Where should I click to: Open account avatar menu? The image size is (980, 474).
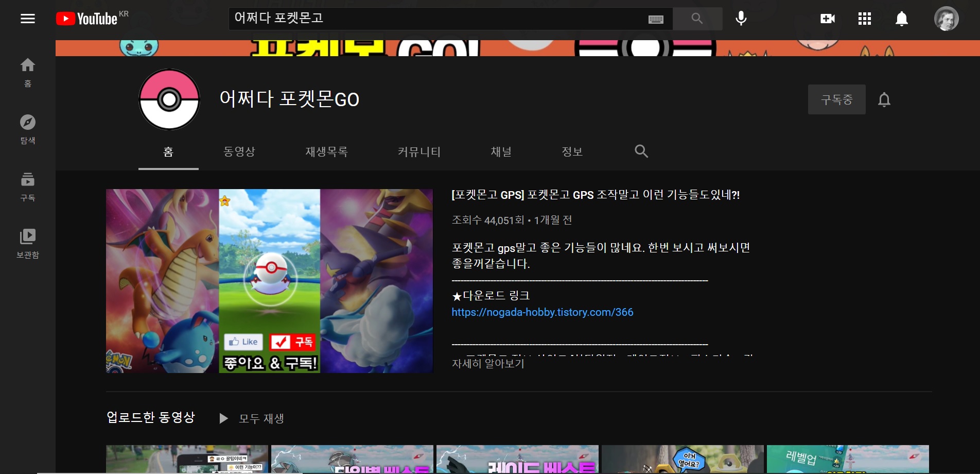[x=946, y=19]
